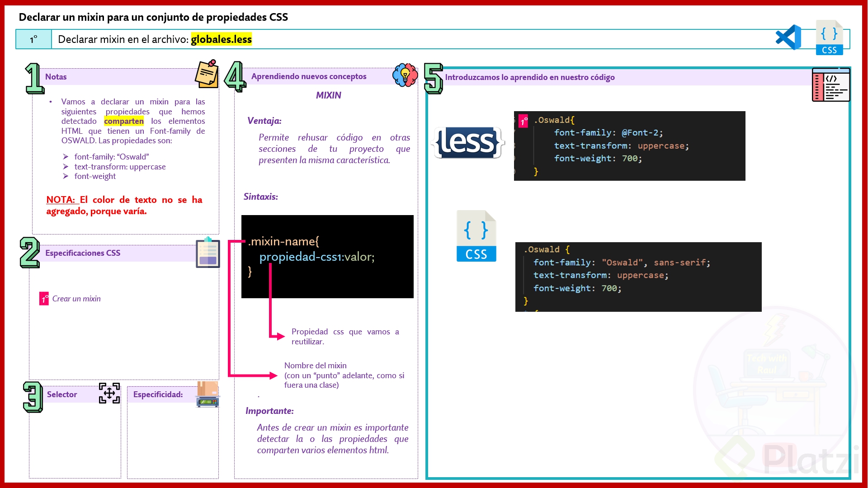Click the clipboard icon beside Especificaciones CSS
Viewport: 868px width, 488px height.
pyautogui.click(x=208, y=253)
